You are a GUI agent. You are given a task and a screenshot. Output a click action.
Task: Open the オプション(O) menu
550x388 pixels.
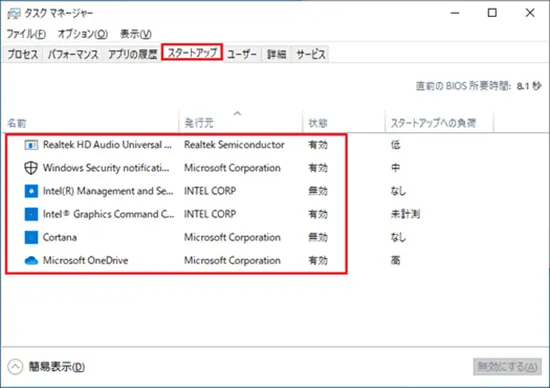click(83, 34)
